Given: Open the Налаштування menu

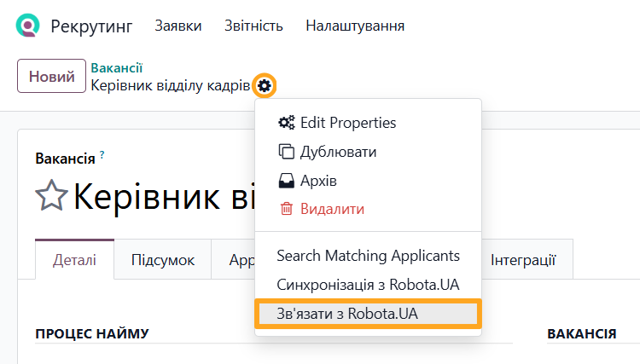Looking at the screenshot, I should (x=355, y=26).
